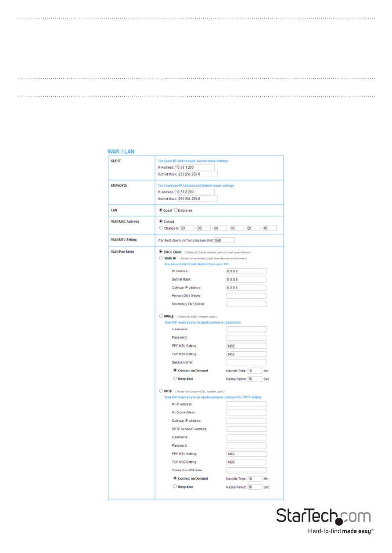Click the 'WAN / LAN' page heading

(x=121, y=152)
